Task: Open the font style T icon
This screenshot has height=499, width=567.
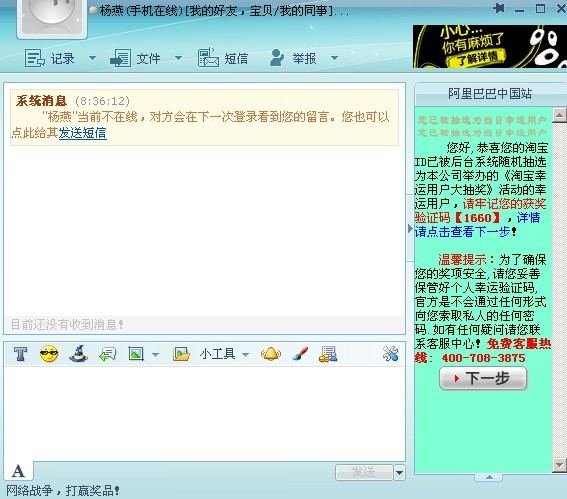Action: coord(21,354)
